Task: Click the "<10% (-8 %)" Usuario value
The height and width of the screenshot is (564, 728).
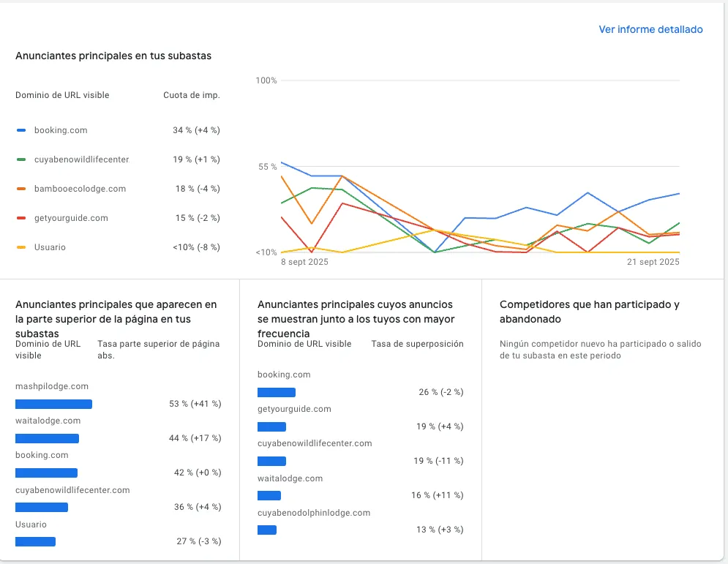Action: tap(196, 247)
